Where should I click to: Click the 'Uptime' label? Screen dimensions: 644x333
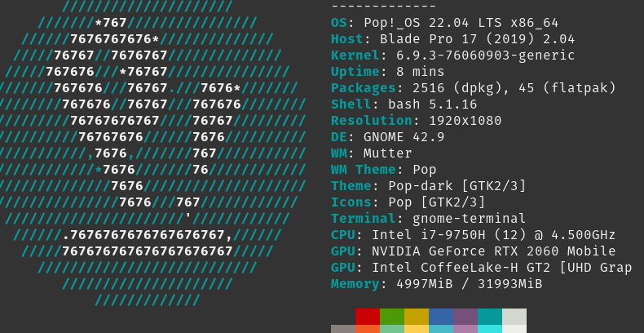355,72
